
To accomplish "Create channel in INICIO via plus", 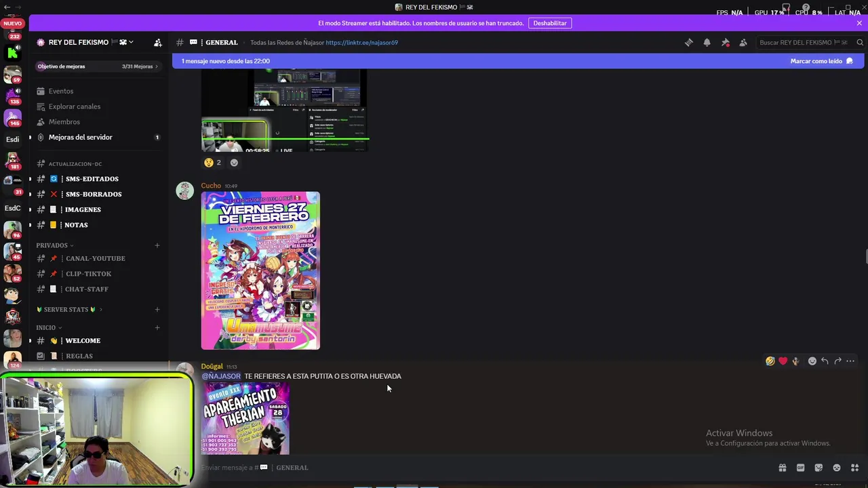I will [157, 328].
